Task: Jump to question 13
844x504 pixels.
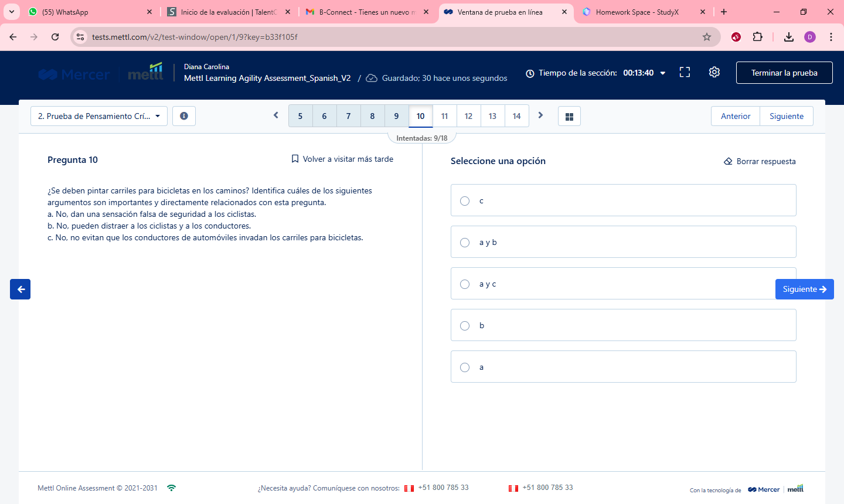Action: click(492, 116)
